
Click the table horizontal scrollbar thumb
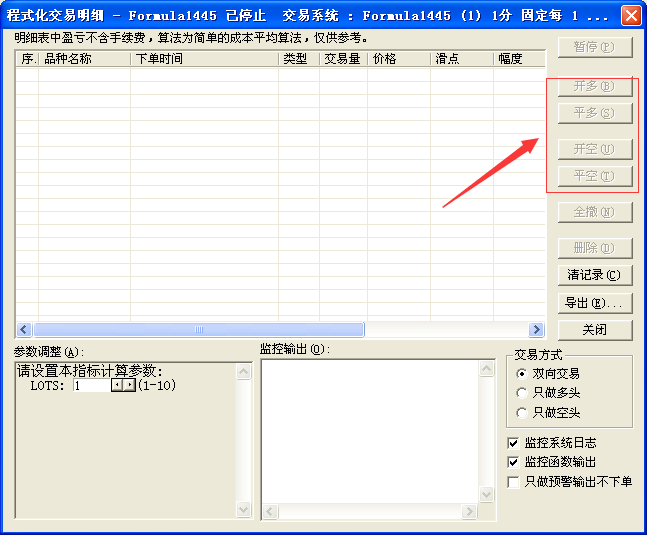[x=199, y=330]
